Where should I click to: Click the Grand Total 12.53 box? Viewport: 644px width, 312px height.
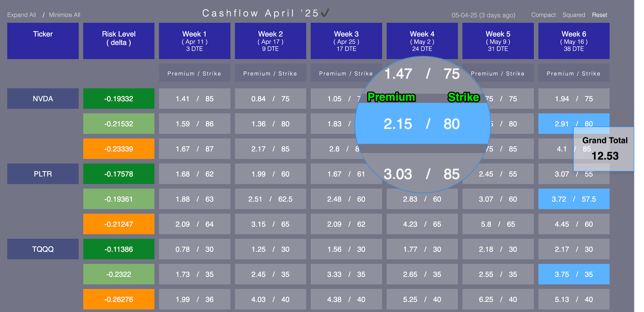(604, 149)
